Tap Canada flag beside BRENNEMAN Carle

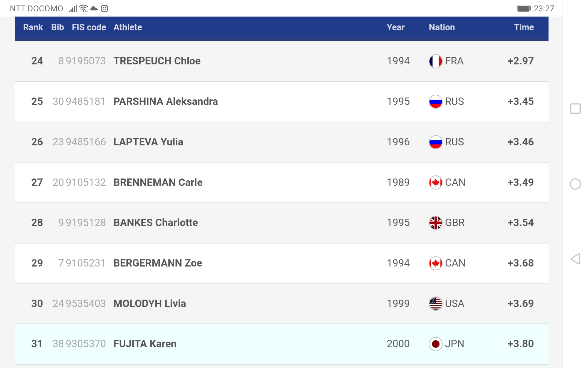point(435,182)
